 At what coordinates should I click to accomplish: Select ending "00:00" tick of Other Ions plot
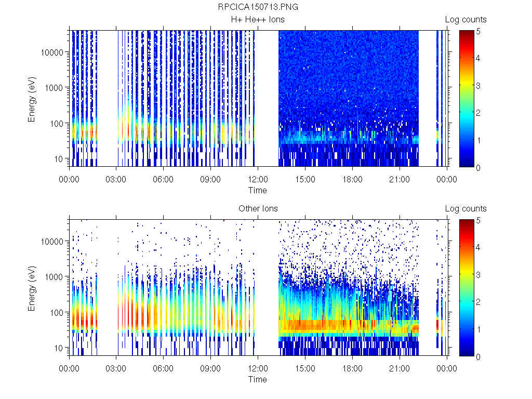pos(447,368)
